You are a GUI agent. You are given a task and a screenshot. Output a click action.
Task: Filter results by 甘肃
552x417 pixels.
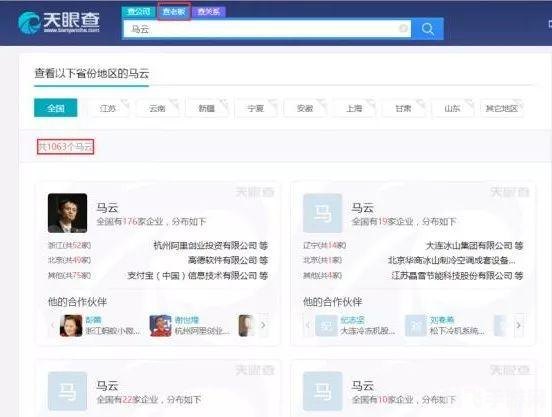[403, 108]
